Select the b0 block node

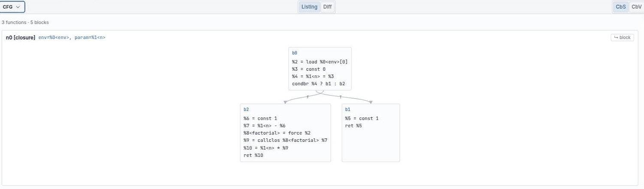[x=320, y=69]
